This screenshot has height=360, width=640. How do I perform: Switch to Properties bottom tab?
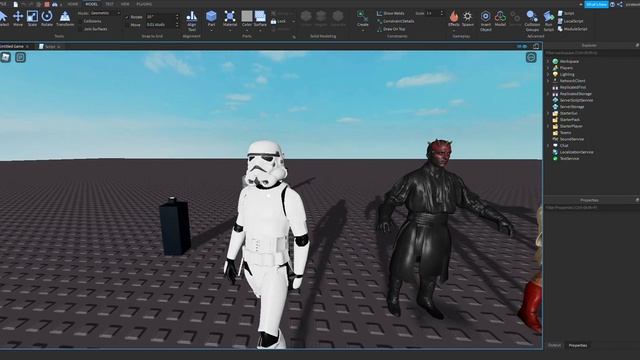coord(578,345)
